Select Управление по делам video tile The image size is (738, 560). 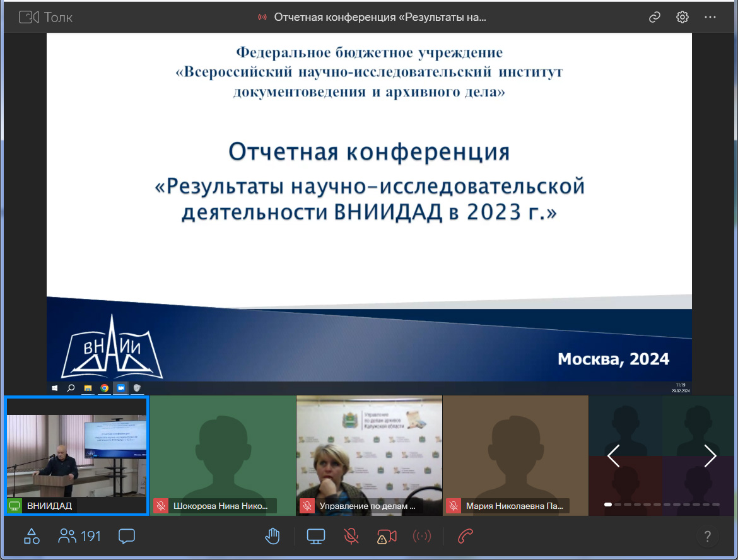click(x=369, y=455)
